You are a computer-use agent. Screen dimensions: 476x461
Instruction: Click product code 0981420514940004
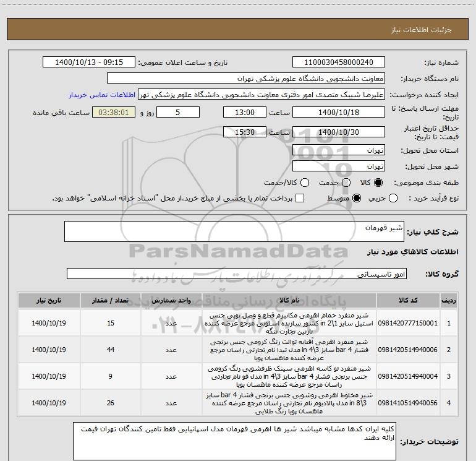click(x=408, y=376)
